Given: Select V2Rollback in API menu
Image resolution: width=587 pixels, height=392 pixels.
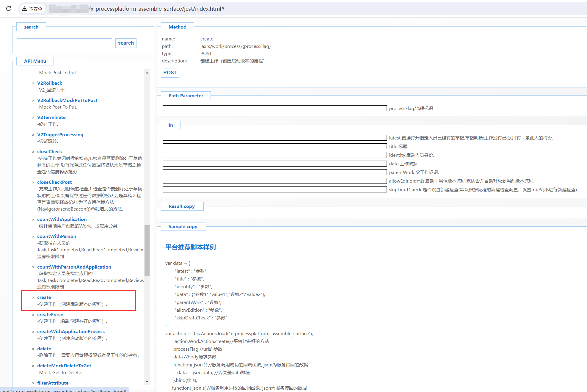Looking at the screenshot, I should point(50,83).
